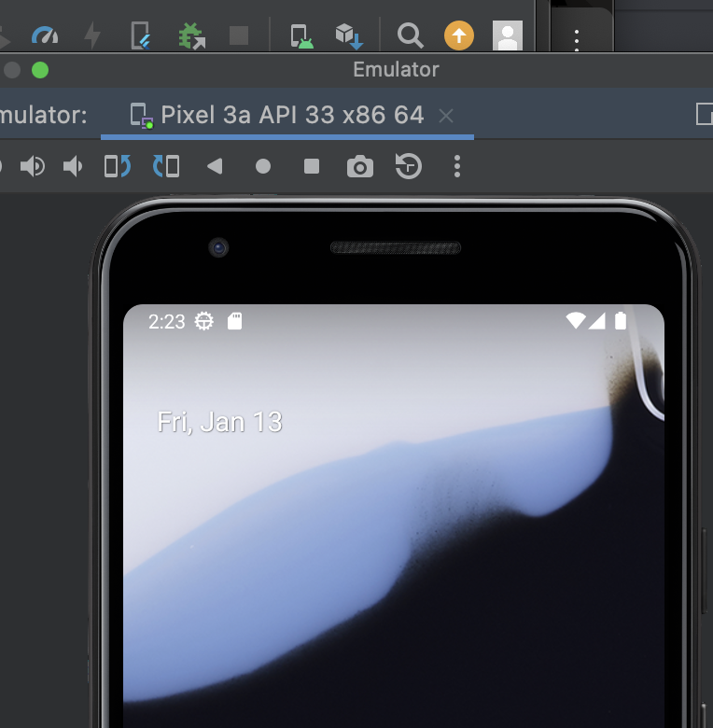
Task: Click the emulator Overview square button
Action: [x=312, y=166]
